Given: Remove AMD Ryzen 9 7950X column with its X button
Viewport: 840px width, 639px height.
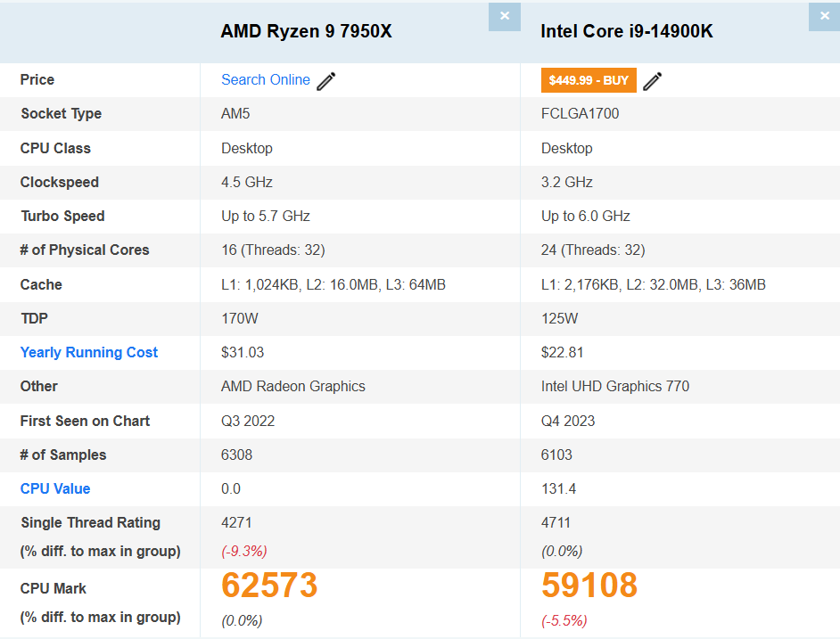Looking at the screenshot, I should [x=504, y=17].
